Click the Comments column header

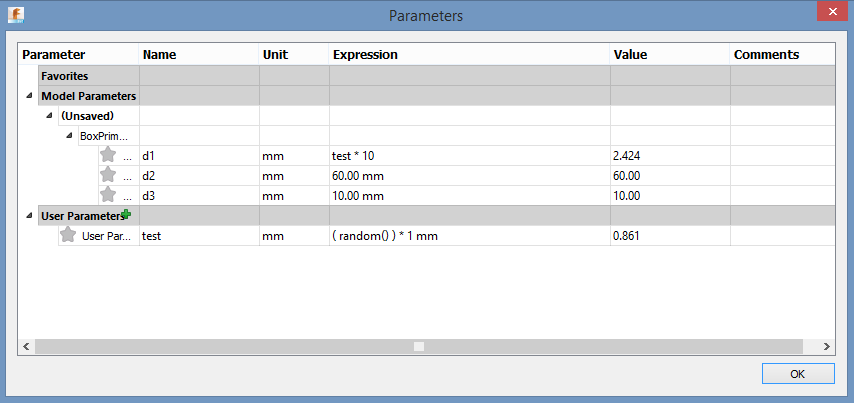[782, 54]
